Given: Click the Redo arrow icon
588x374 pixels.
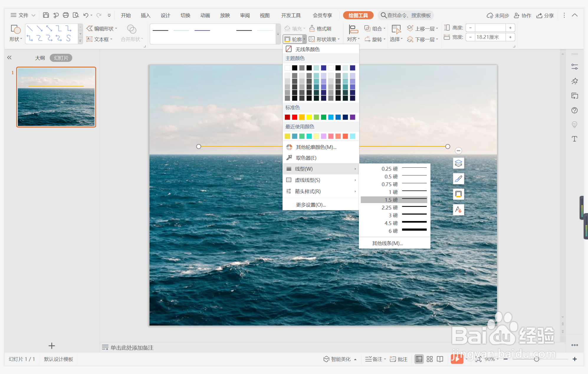Looking at the screenshot, I should (x=99, y=15).
